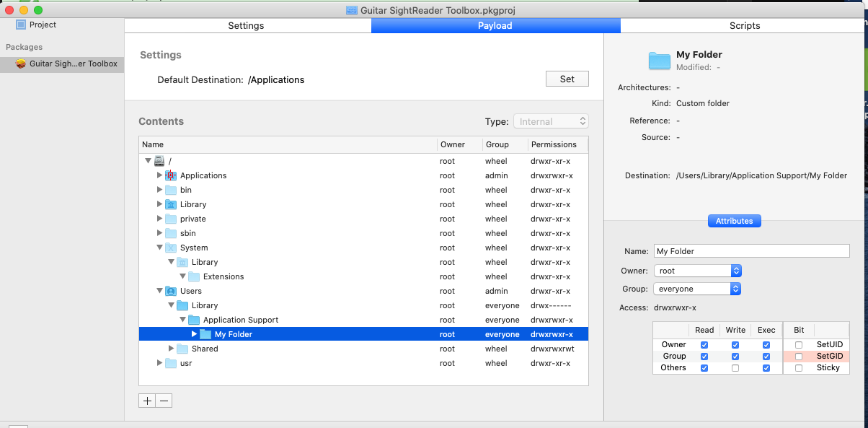Click the private folder icon

tap(171, 219)
